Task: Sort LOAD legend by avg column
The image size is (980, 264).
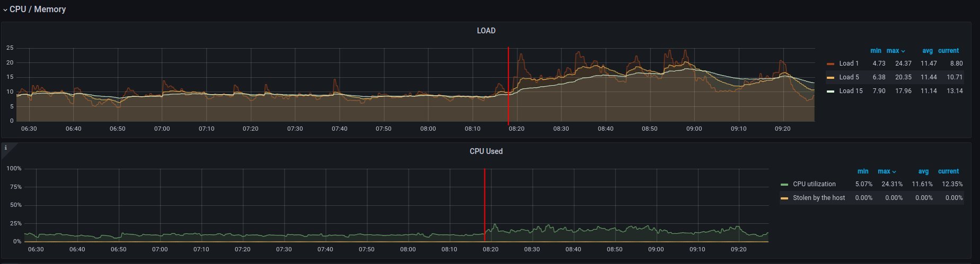Action: point(927,51)
